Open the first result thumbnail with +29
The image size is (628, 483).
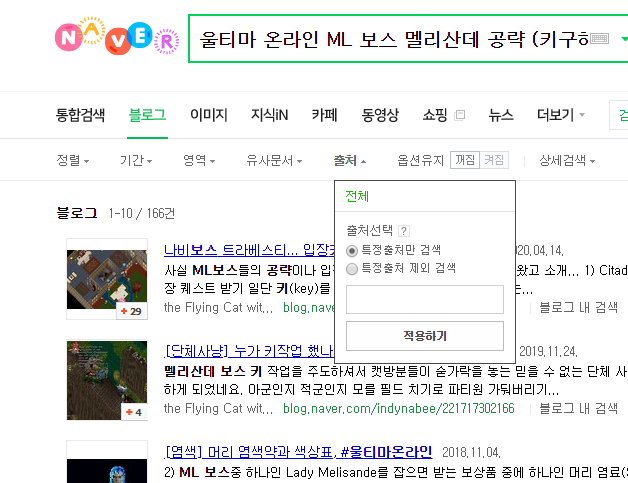pyautogui.click(x=107, y=279)
